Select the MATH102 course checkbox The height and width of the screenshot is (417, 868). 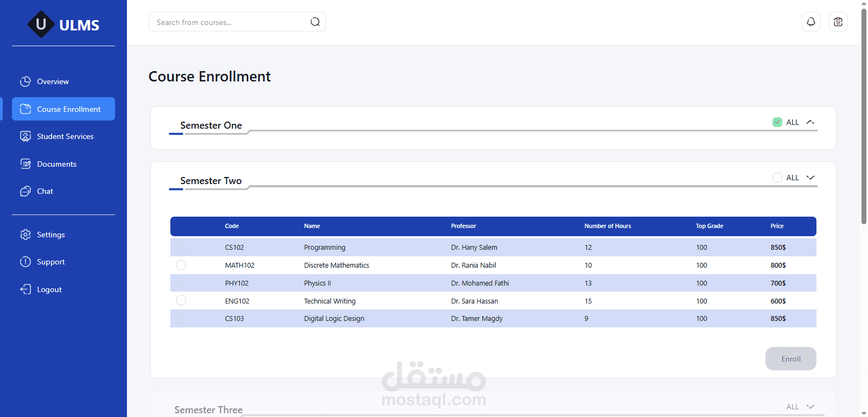(181, 265)
